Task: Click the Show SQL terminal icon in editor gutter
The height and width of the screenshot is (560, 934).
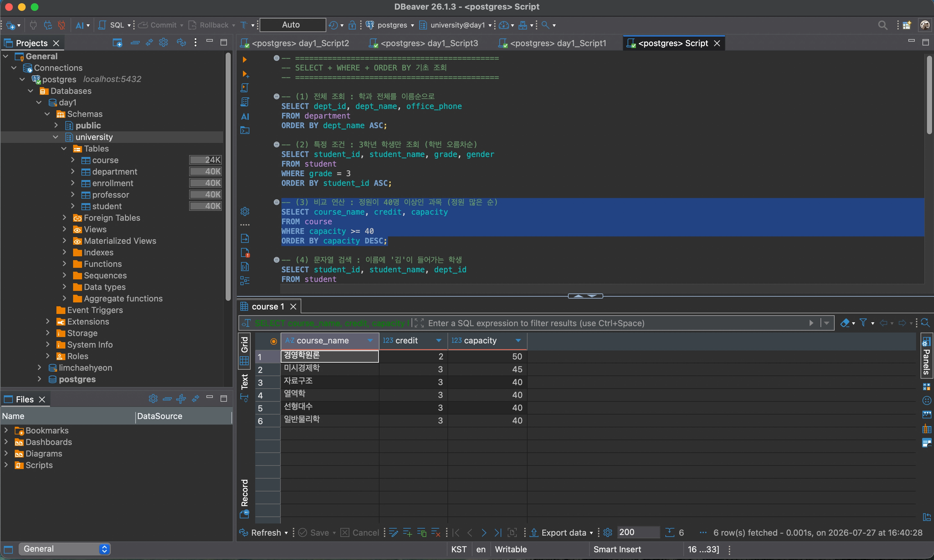Action: pyautogui.click(x=245, y=131)
